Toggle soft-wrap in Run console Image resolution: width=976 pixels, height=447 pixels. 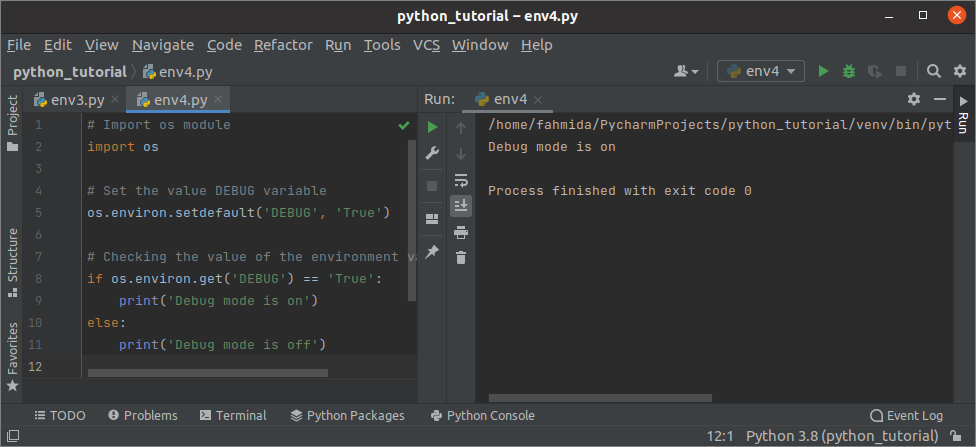coord(461,180)
